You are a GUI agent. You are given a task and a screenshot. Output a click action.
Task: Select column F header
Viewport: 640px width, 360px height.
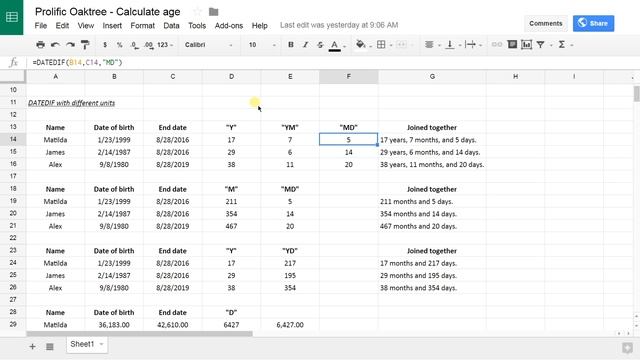[349, 76]
